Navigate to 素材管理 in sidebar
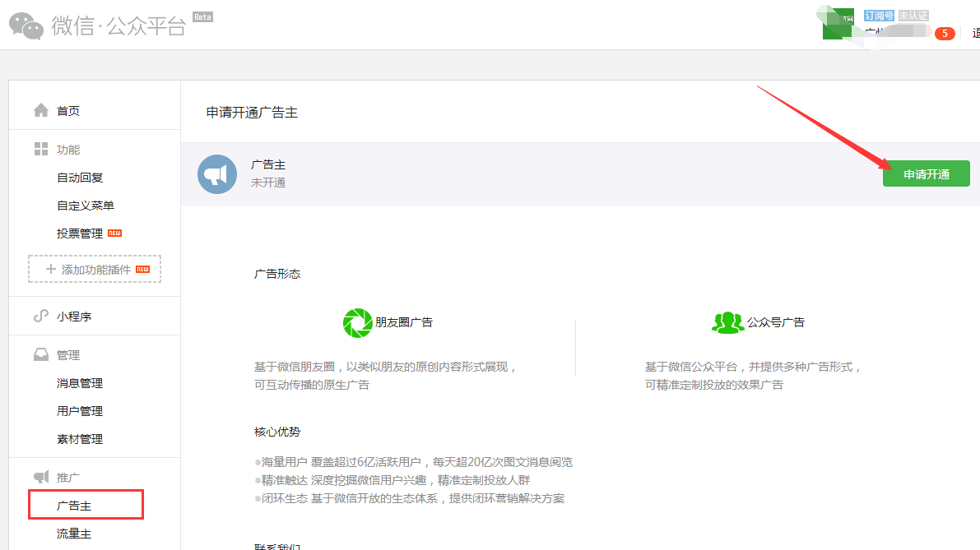980x550 pixels. (x=80, y=439)
